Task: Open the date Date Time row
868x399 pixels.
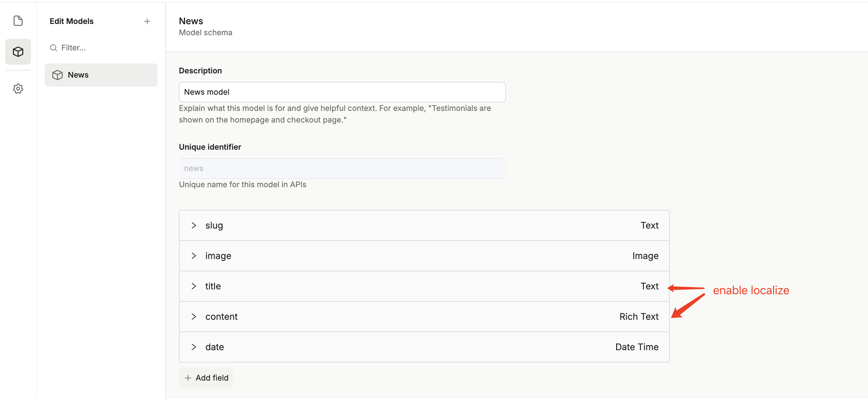Action: pos(424,347)
